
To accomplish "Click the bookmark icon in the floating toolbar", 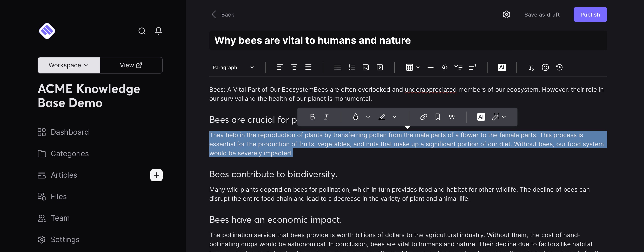I will pos(438,117).
